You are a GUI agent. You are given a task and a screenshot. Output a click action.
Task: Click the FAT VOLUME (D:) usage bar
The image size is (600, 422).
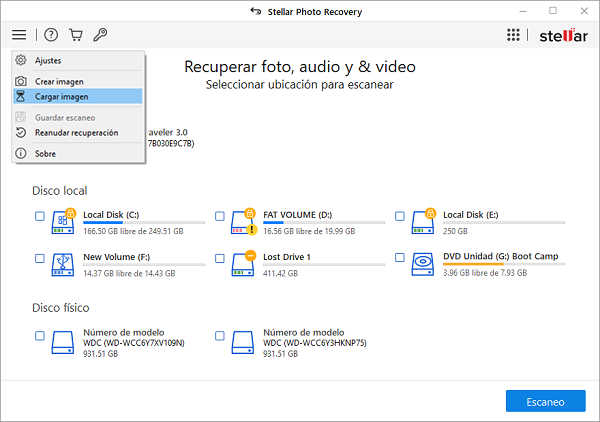324,222
